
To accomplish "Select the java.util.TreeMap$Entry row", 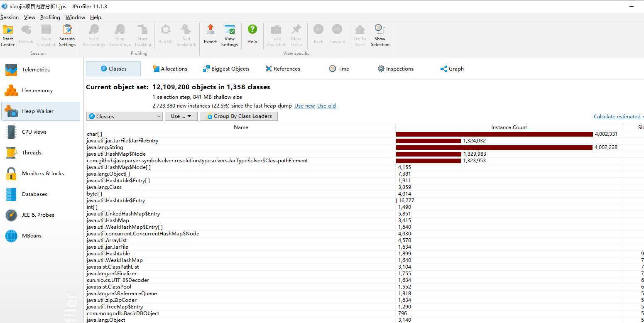I will point(365,307).
